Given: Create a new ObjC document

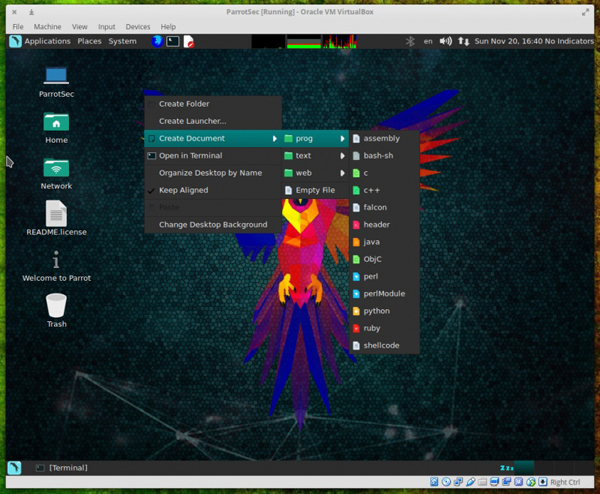Looking at the screenshot, I should 385,259.
